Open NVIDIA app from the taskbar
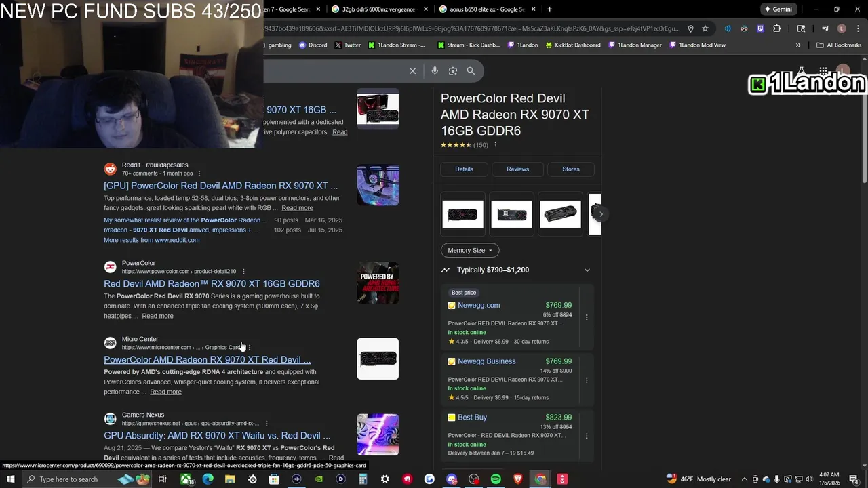 pyautogui.click(x=319, y=479)
